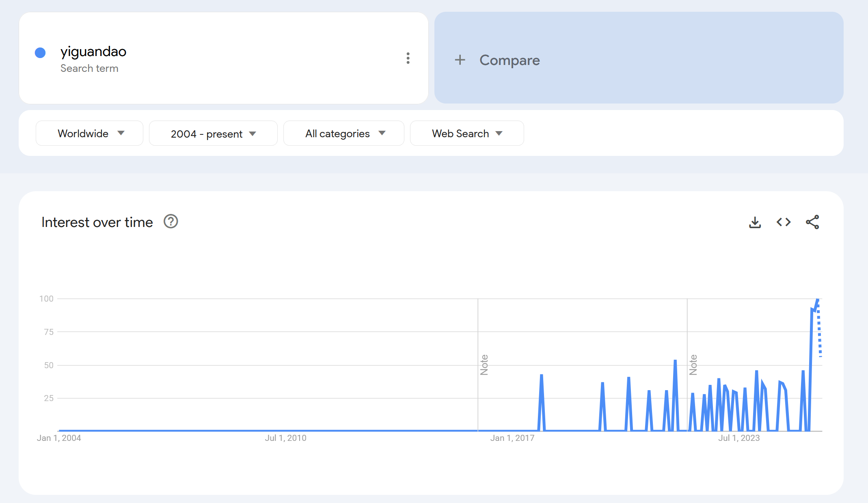
Task: Click the Interest over time heading
Action: point(97,222)
